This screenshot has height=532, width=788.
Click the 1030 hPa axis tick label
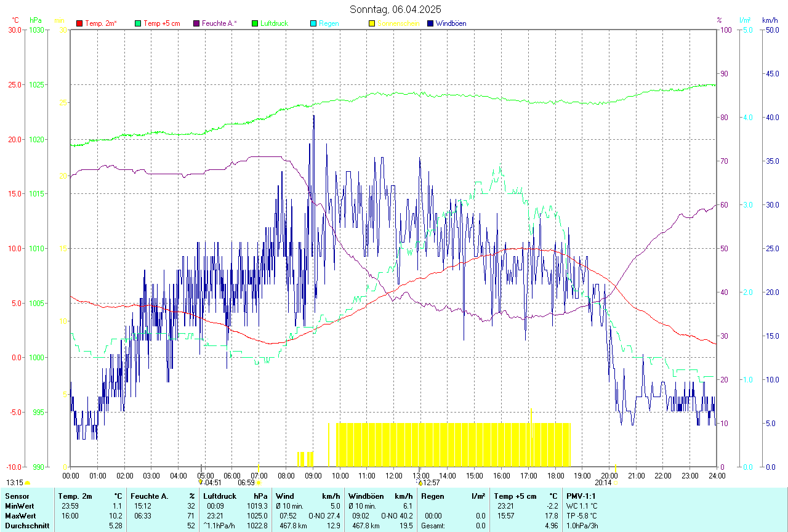37,30
